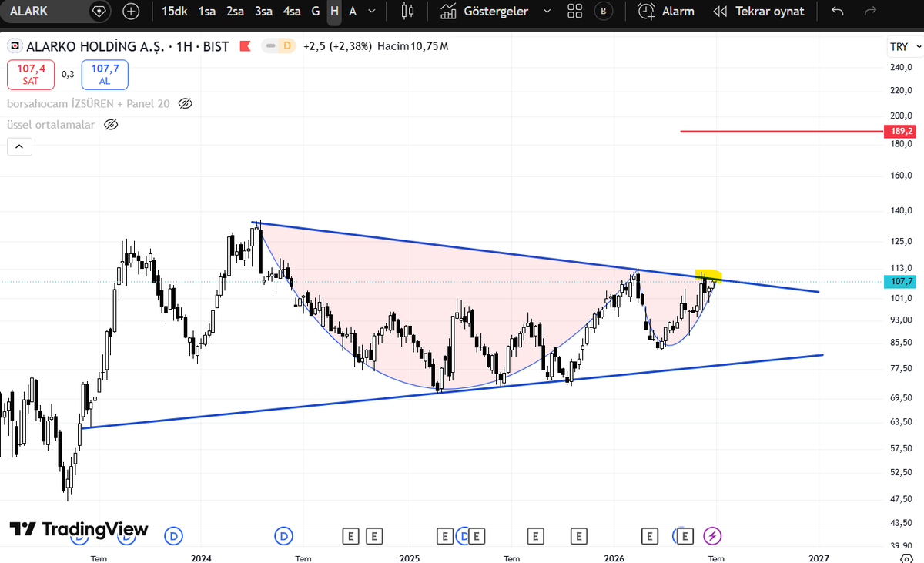Click the TradingView logo

click(79, 529)
